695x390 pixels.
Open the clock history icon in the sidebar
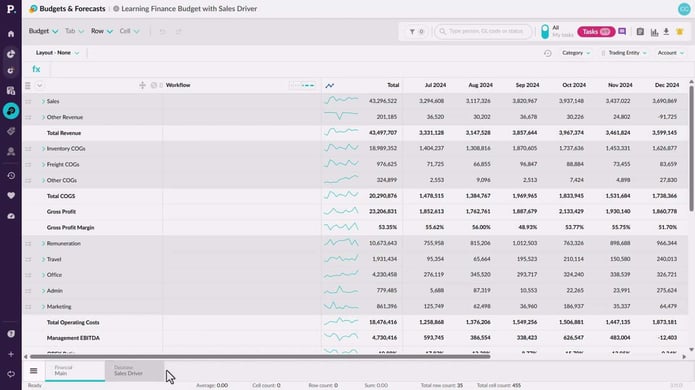(11, 176)
